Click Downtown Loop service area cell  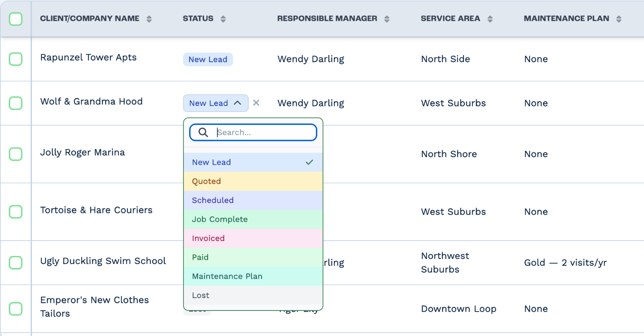point(459,309)
